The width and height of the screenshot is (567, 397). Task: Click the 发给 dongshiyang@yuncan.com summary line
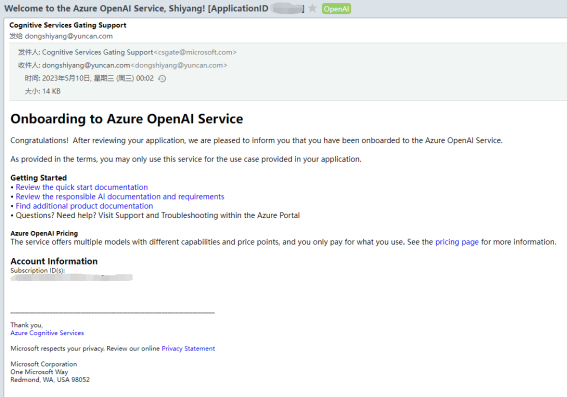tap(61, 36)
